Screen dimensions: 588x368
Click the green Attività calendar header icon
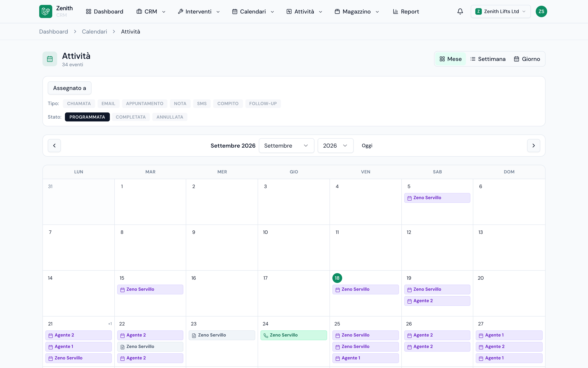tap(50, 59)
